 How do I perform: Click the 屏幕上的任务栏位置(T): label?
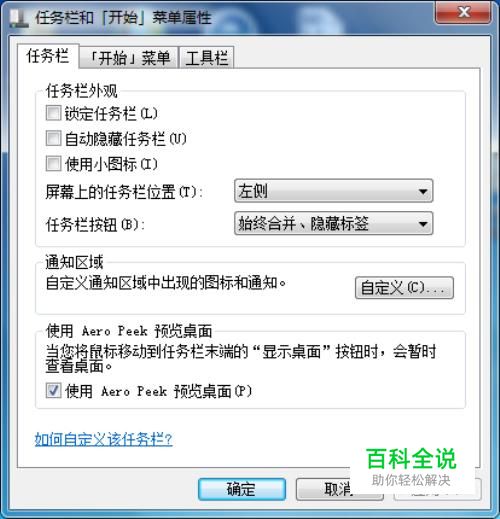tap(124, 192)
